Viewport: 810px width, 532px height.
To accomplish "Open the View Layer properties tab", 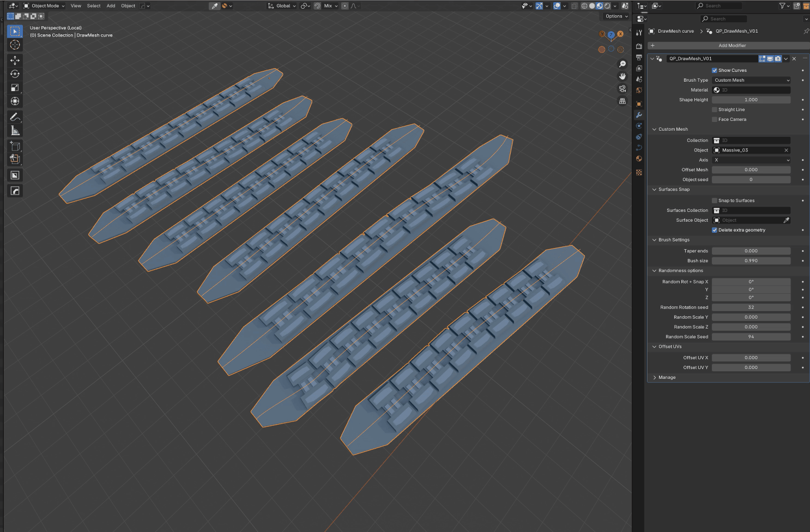I will coord(639,68).
